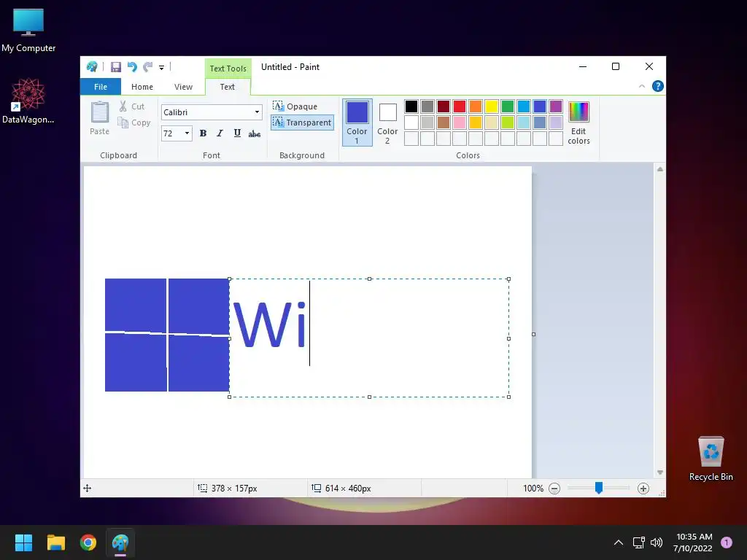Open the notification badge in taskbar
Image resolution: width=747 pixels, height=560 pixels.
727,542
